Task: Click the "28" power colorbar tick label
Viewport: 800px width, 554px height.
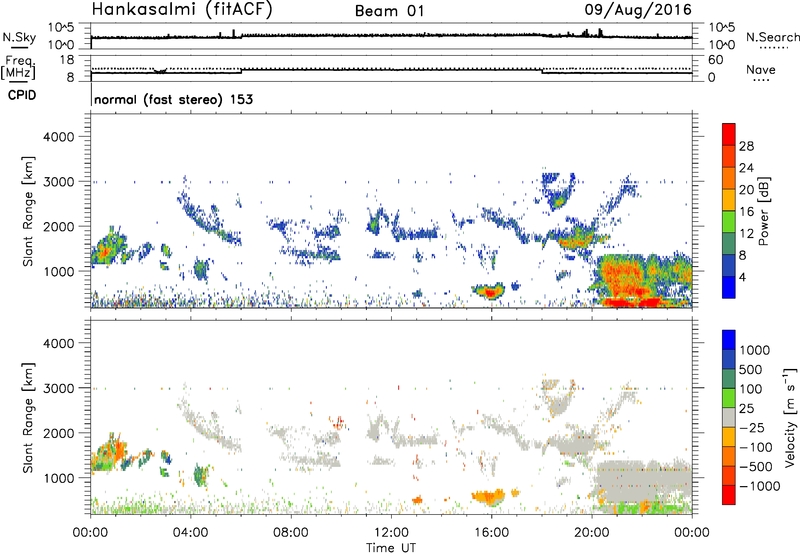Action: [746, 146]
